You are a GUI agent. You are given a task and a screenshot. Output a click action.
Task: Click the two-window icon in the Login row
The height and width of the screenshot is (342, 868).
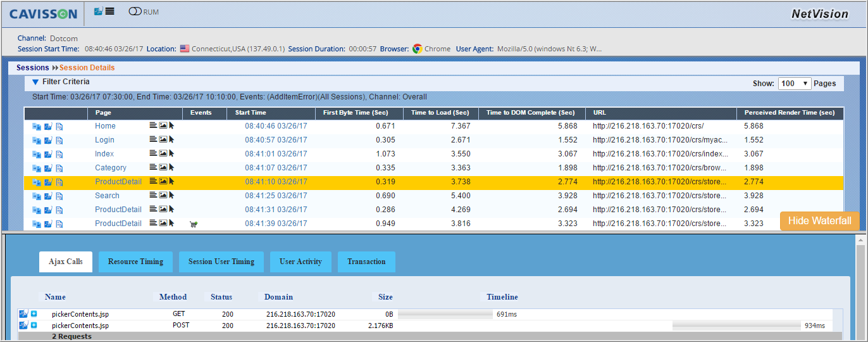(37, 141)
